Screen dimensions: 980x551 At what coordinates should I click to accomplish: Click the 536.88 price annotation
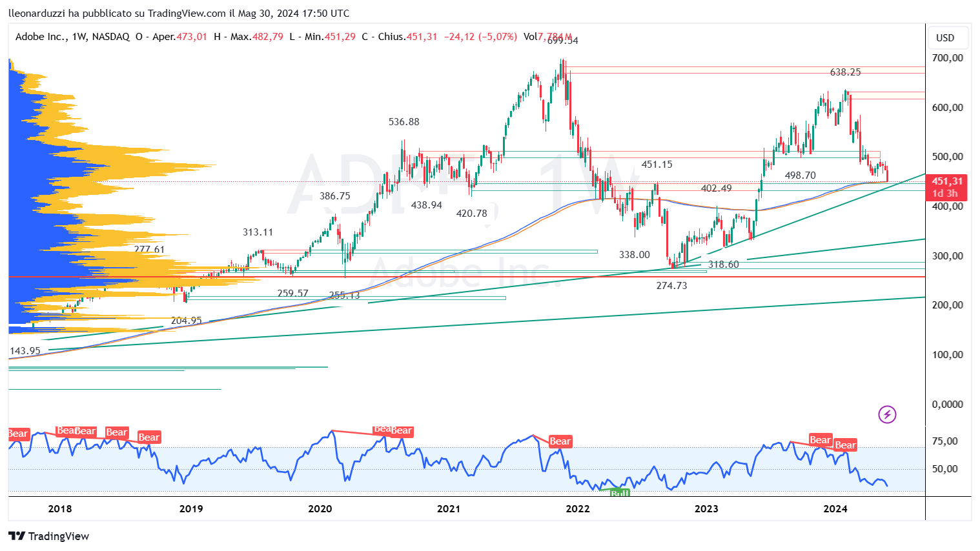tap(403, 121)
